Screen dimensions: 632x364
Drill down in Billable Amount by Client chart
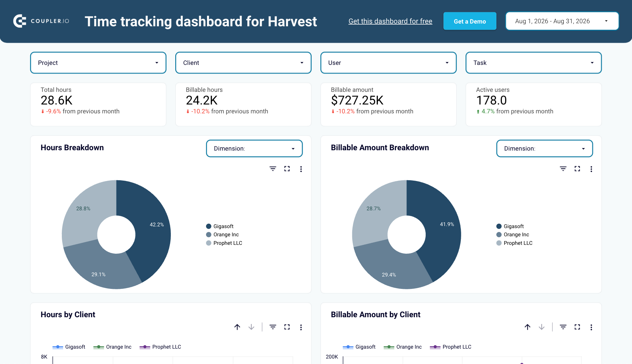542,327
